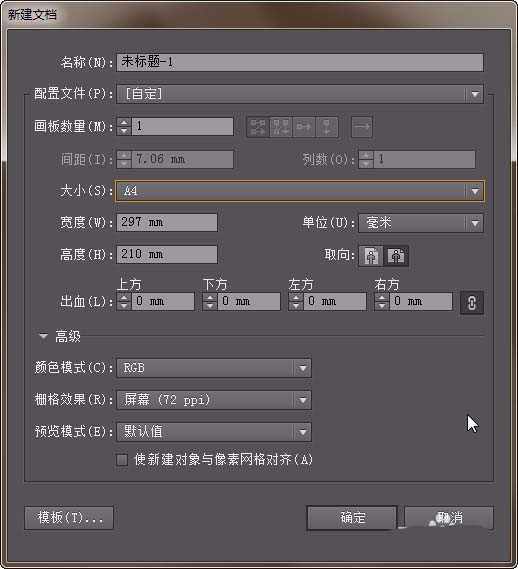Screen dimensions: 518x569
Task: Toggle the bleed link chain icon
Action: pyautogui.click(x=472, y=302)
